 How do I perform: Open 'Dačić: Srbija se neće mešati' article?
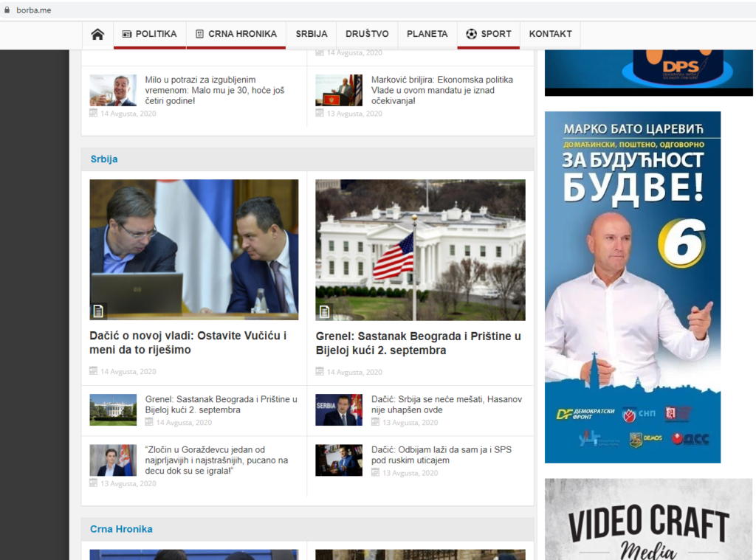click(x=447, y=404)
